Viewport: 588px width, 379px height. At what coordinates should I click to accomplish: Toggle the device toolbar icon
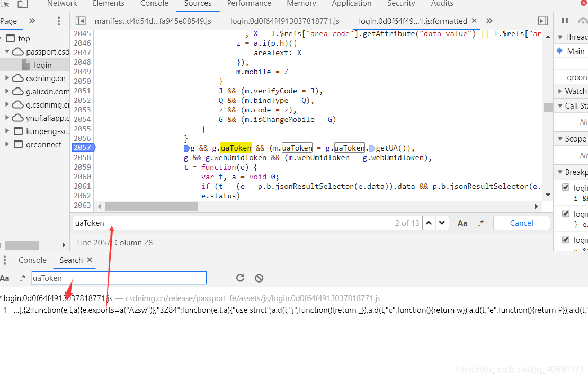[x=22, y=4]
